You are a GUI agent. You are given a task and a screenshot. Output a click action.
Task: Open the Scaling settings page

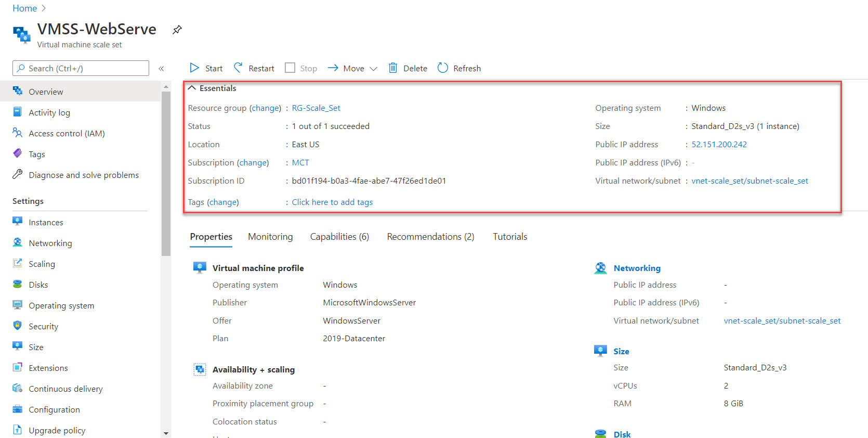tap(42, 264)
